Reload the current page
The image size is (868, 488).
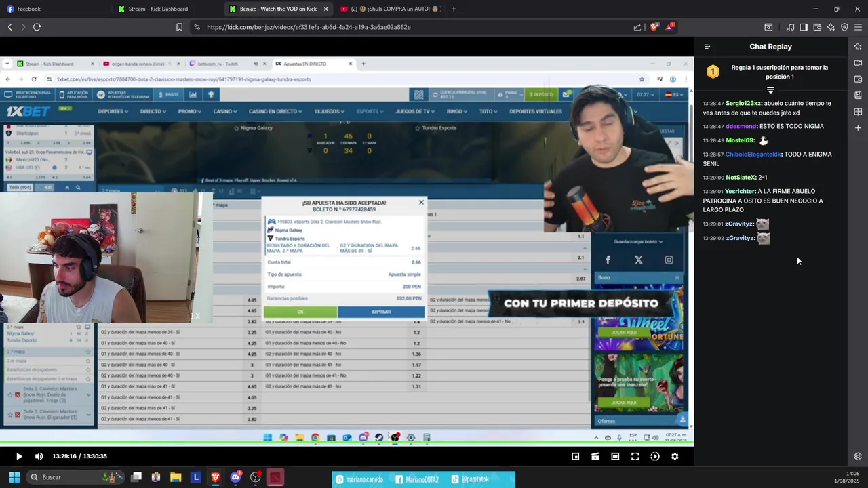click(37, 27)
